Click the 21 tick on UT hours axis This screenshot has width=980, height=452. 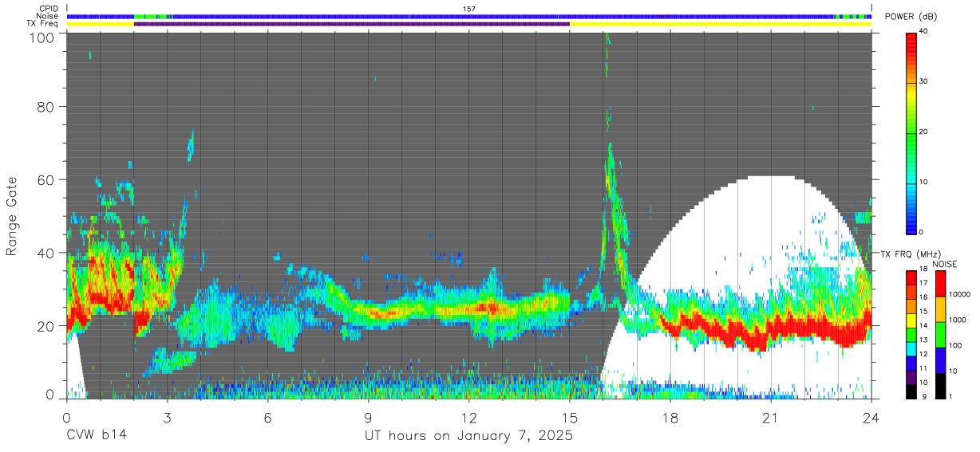(x=770, y=416)
